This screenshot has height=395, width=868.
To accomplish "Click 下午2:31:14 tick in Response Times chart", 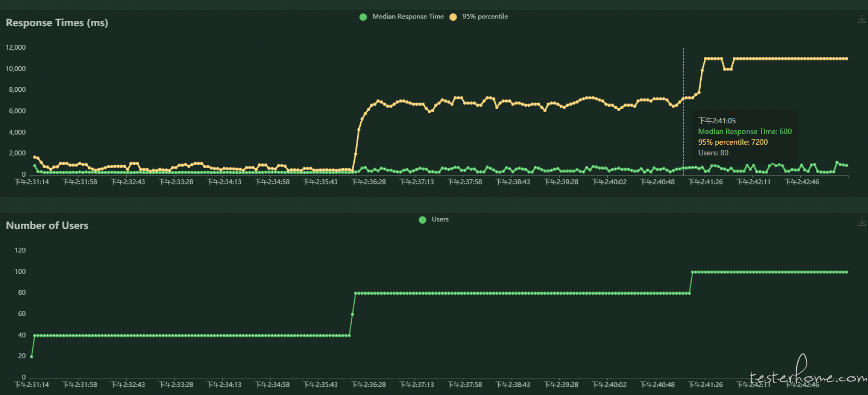I will [x=32, y=182].
